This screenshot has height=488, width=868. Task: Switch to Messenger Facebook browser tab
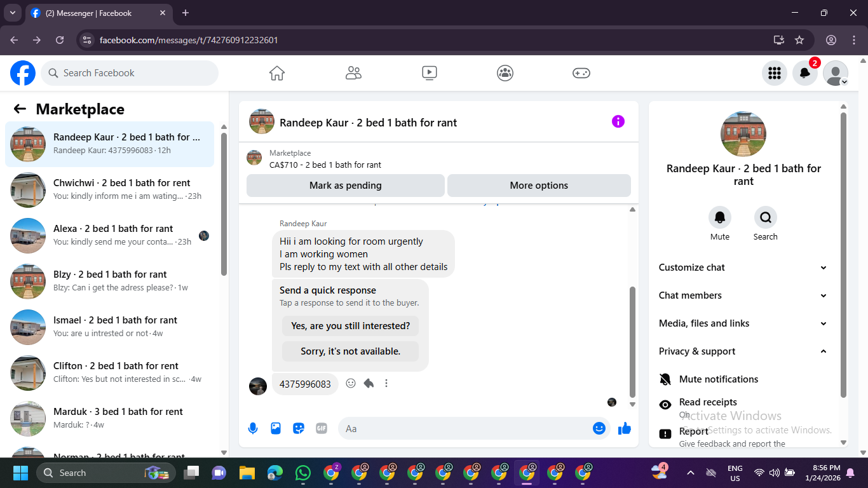(x=99, y=13)
